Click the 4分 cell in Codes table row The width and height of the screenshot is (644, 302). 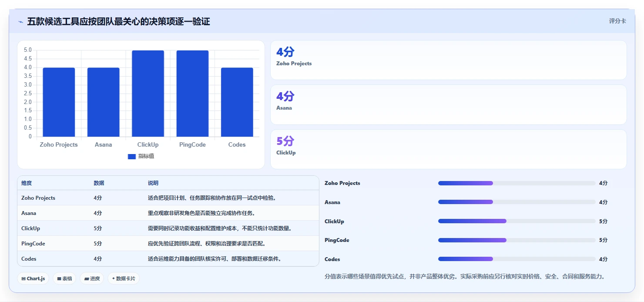click(x=98, y=259)
